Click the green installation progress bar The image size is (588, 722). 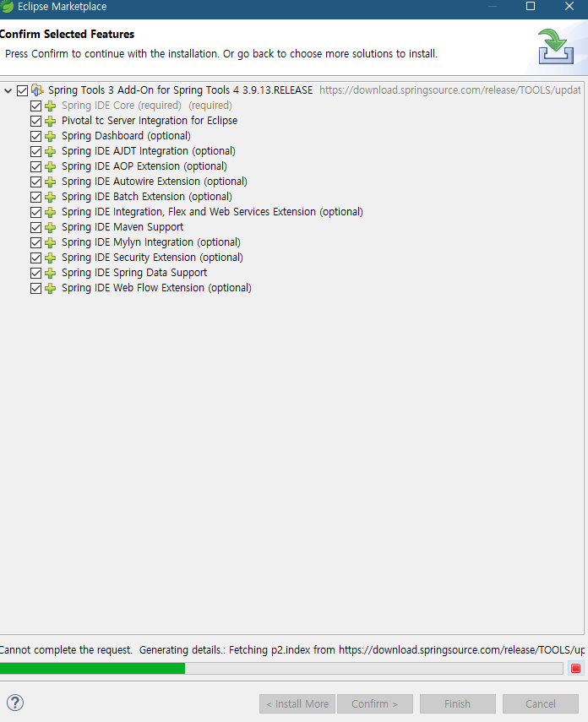coord(281,668)
